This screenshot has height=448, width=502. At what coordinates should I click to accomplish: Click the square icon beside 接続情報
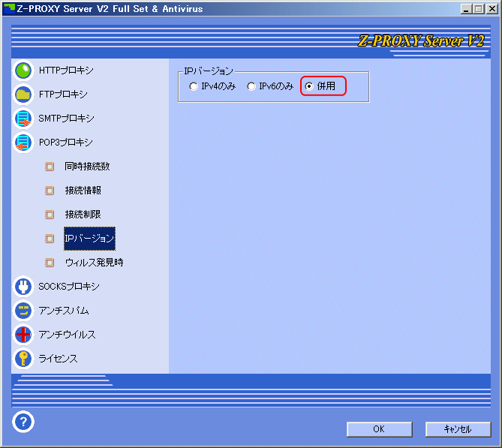click(x=50, y=191)
